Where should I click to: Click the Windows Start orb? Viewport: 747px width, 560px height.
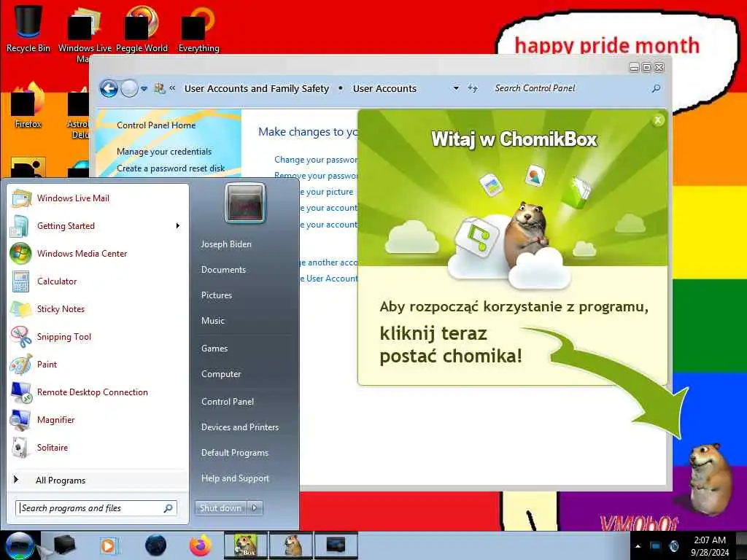tap(20, 545)
